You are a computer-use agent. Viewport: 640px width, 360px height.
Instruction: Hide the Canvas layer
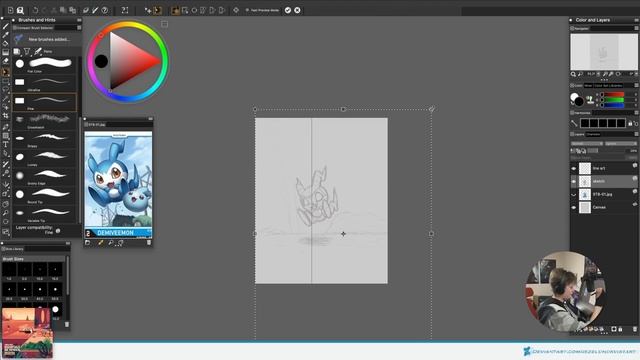[x=573, y=207]
